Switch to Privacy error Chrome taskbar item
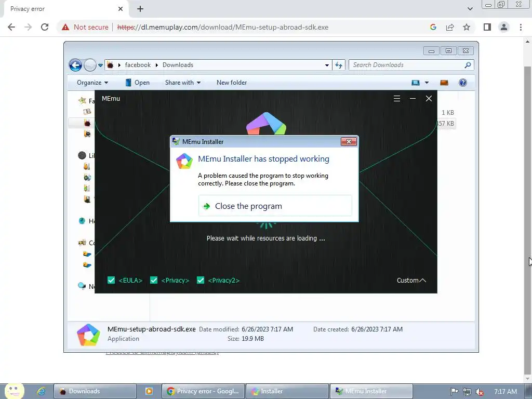The width and height of the screenshot is (532, 399). coord(203,391)
